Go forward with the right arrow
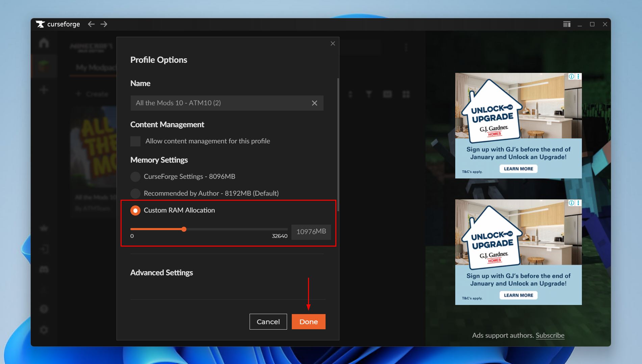642x364 pixels. (x=104, y=24)
